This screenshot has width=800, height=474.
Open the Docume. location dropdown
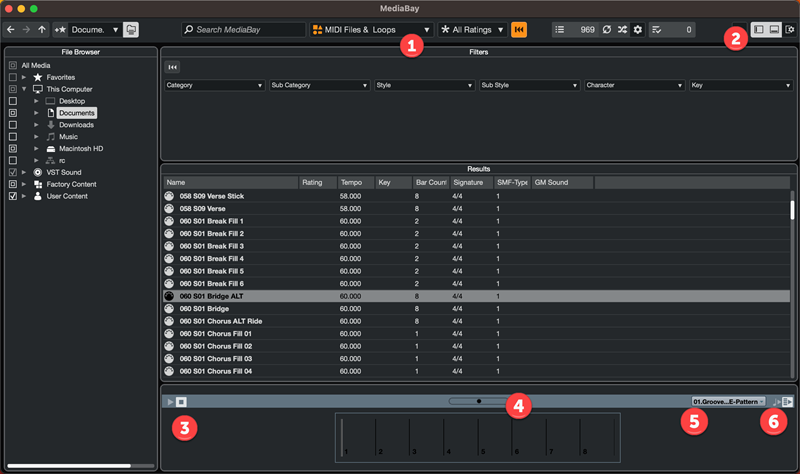[x=95, y=30]
